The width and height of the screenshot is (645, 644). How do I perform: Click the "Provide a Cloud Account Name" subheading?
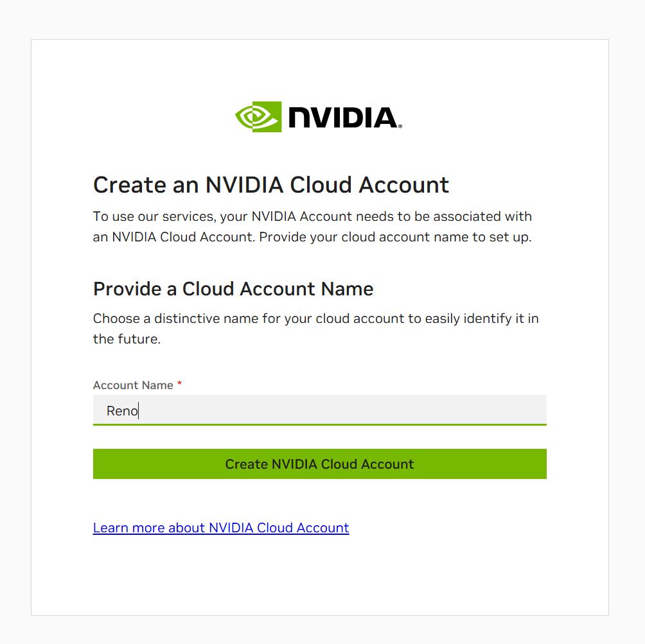(233, 289)
